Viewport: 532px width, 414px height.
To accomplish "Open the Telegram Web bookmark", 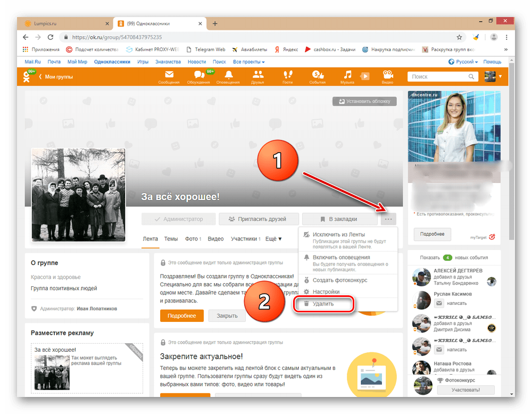I will (206, 49).
